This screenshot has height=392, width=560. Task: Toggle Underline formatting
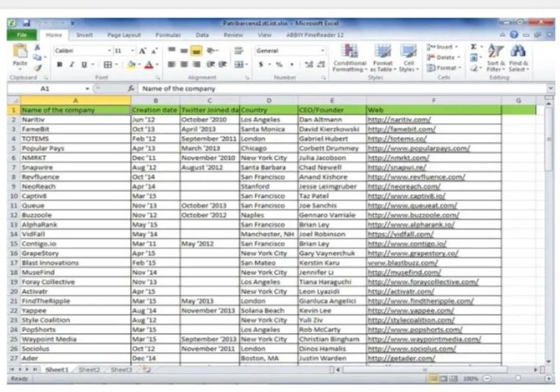(x=82, y=64)
